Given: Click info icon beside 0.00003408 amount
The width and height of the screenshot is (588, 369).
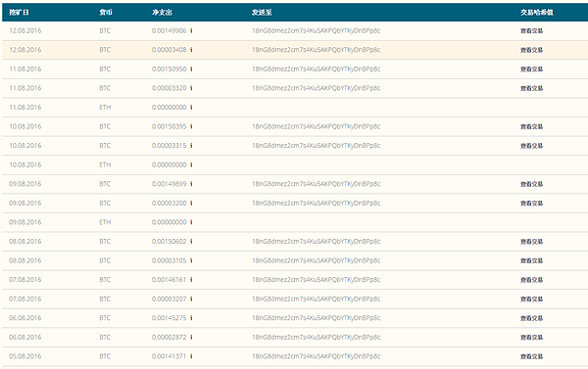Looking at the screenshot, I should click(191, 50).
